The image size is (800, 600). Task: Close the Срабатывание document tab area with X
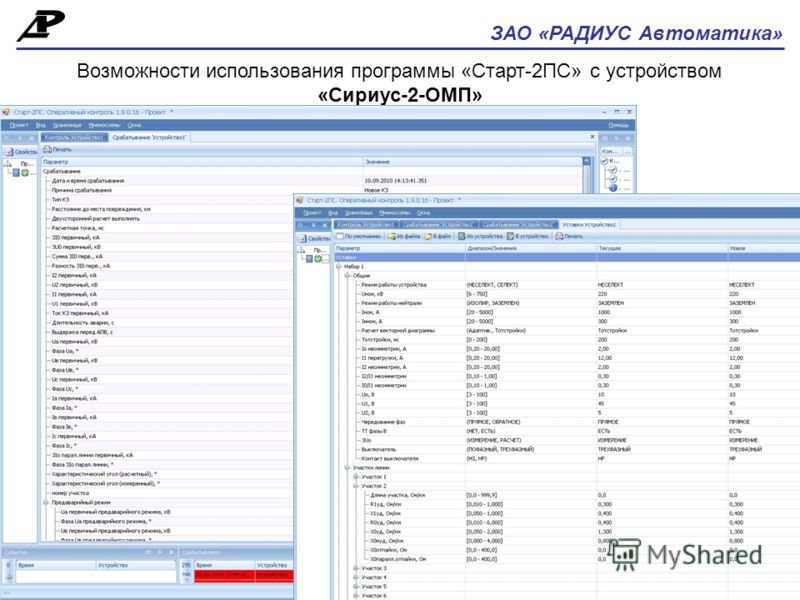point(592,137)
